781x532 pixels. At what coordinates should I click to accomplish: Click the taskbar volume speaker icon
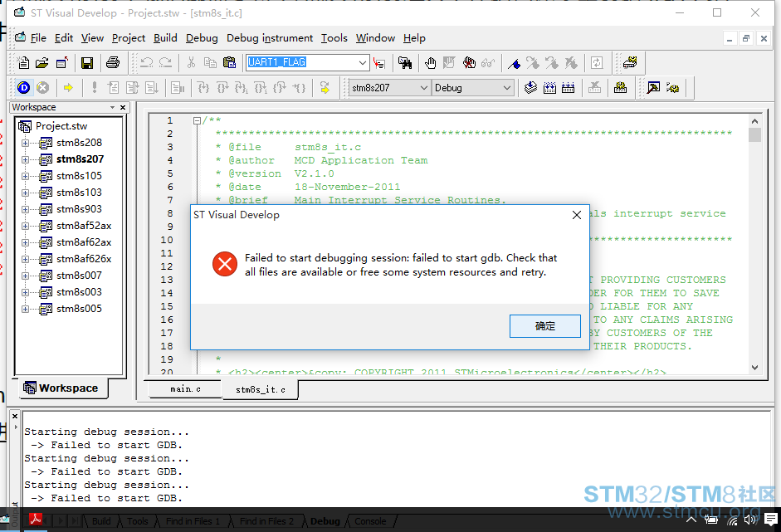[749, 520]
